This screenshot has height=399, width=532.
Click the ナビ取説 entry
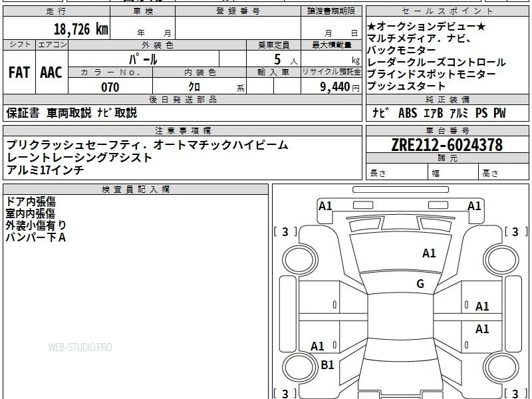click(117, 113)
